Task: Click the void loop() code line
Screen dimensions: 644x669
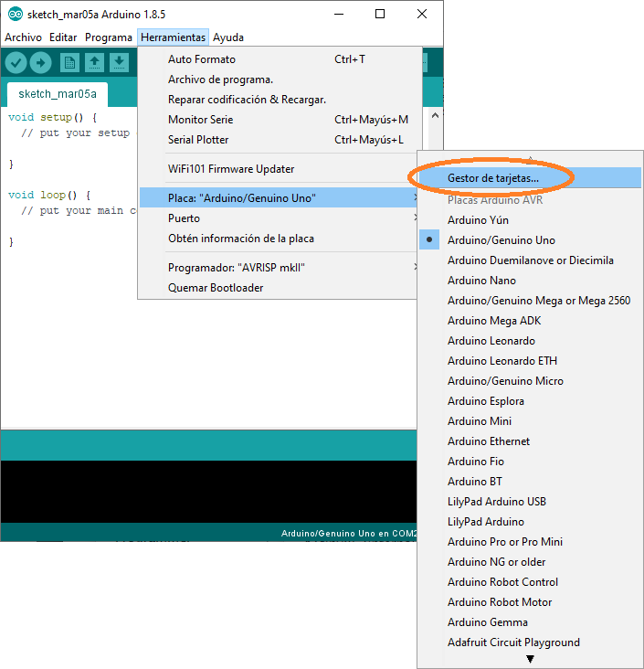Action: coord(49,195)
